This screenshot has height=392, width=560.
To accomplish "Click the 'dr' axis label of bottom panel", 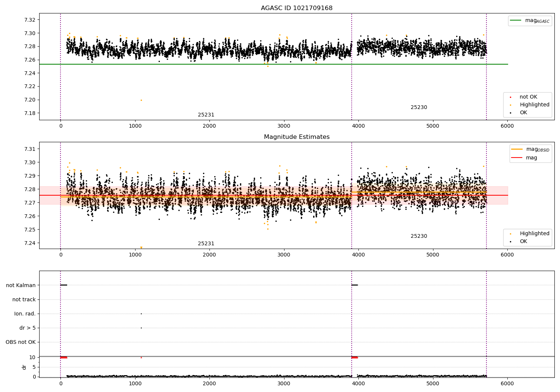I will pyautogui.click(x=24, y=367).
